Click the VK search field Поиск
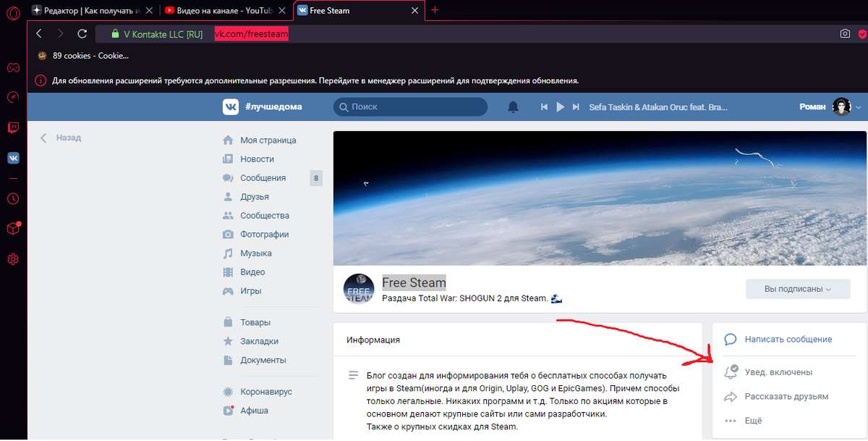 click(x=410, y=106)
